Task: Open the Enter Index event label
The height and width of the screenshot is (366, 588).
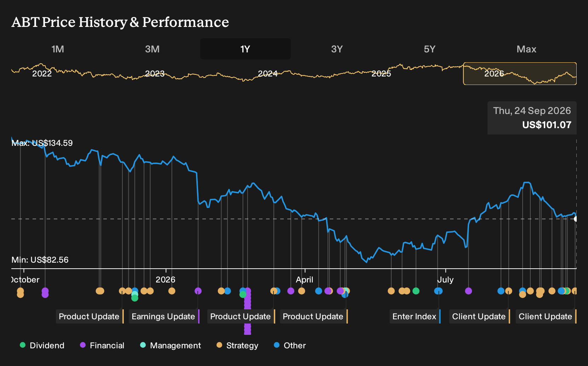Action: (x=415, y=316)
